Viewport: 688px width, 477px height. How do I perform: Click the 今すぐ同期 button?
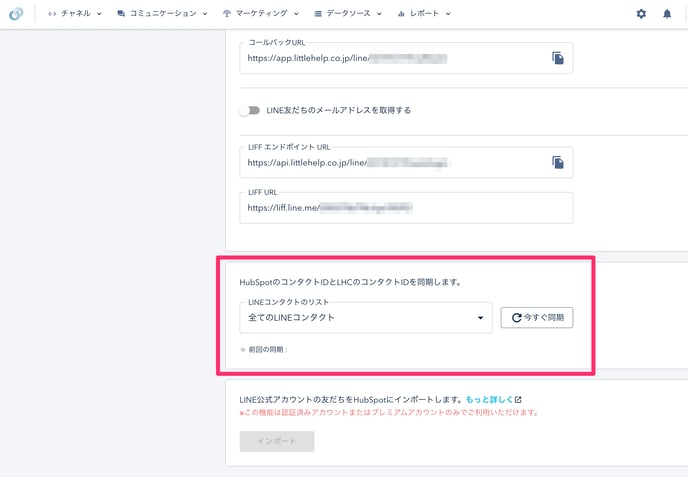coord(536,318)
